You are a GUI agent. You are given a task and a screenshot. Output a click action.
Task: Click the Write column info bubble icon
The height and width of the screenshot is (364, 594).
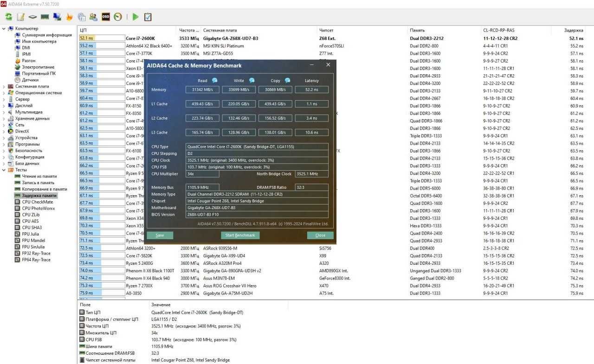click(251, 80)
